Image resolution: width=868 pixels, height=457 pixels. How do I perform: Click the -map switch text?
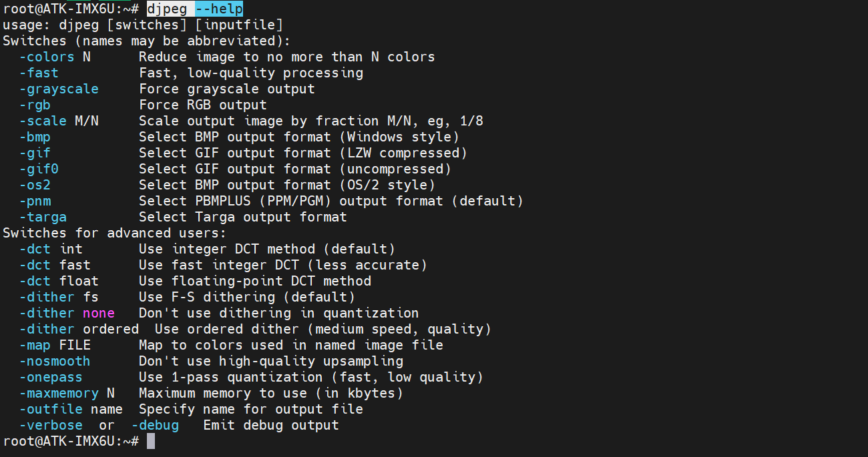click(x=34, y=345)
